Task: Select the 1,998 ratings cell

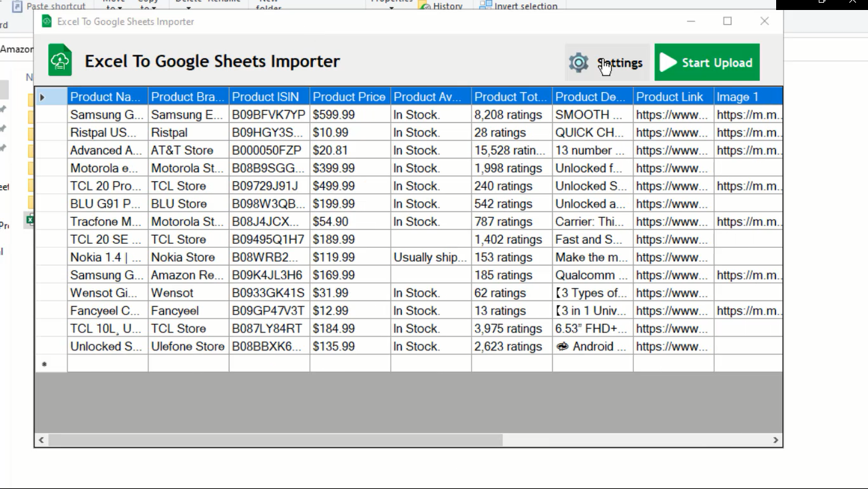Action: pos(512,168)
